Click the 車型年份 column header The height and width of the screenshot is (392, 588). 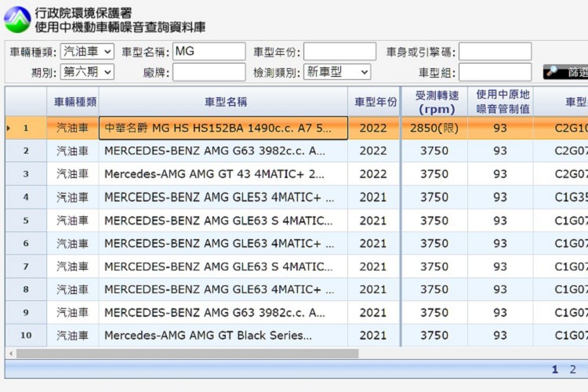point(375,102)
